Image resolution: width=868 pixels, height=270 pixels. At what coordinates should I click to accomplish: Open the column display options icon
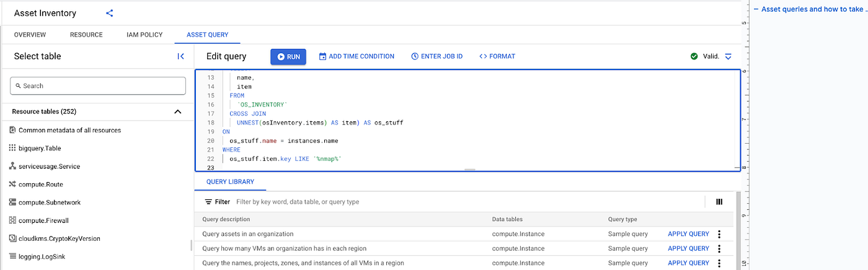click(x=719, y=202)
